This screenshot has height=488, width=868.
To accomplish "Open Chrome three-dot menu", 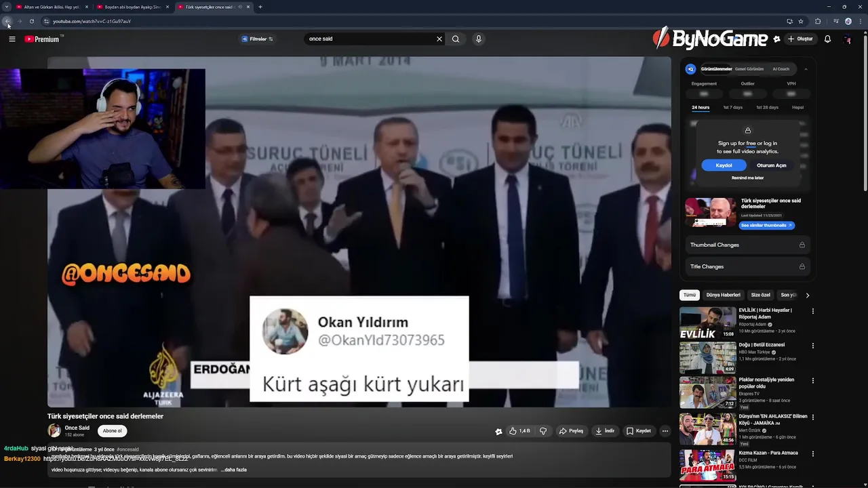I will [x=859, y=21].
